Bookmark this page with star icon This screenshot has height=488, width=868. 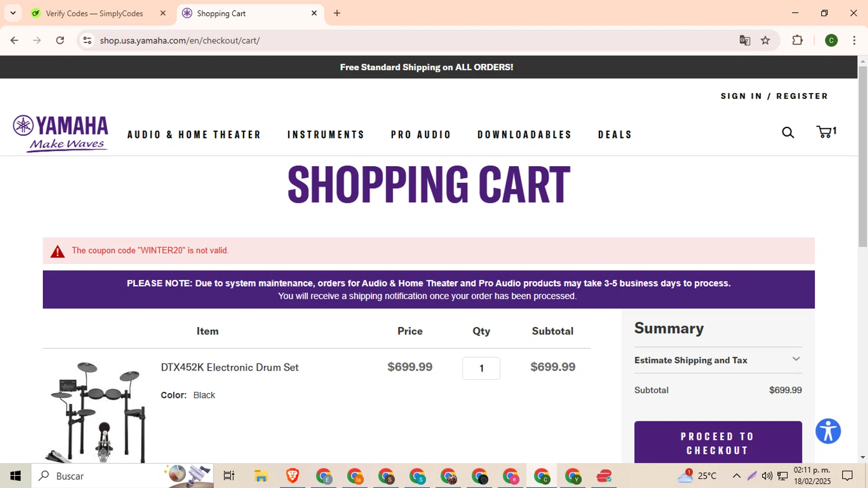tap(766, 41)
